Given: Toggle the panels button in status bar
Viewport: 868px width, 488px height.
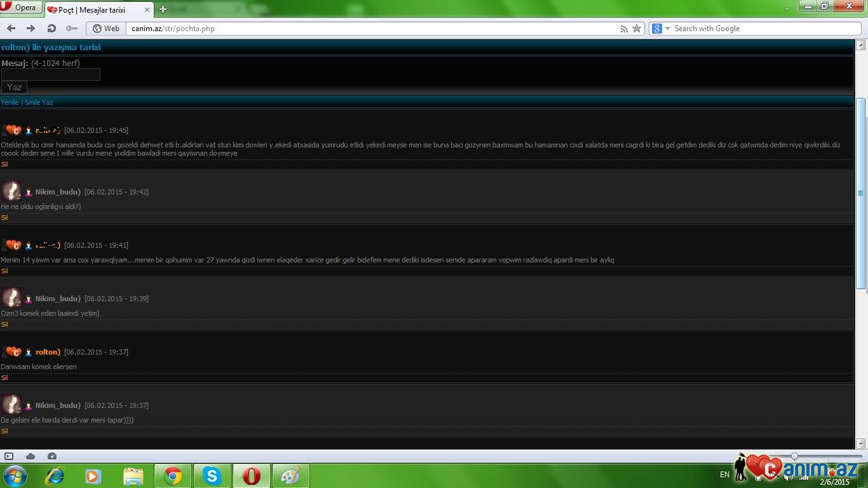Looking at the screenshot, I should pos(9,456).
